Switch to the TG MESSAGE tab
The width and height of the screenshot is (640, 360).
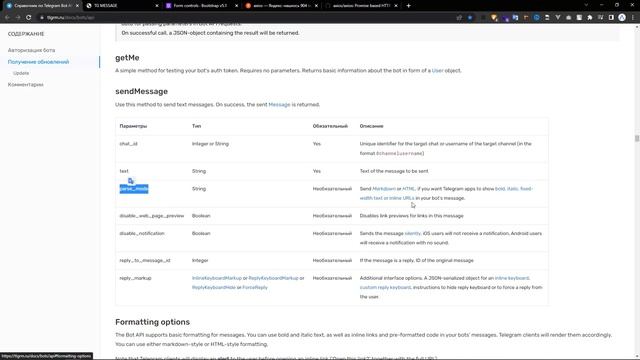pyautogui.click(x=121, y=6)
